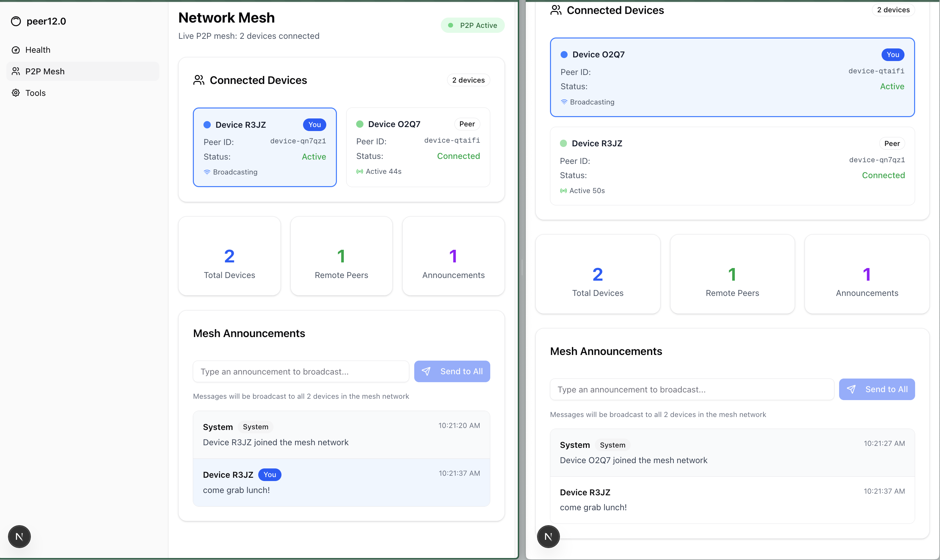
Task: Click the N badge icon in left window
Action: tap(19, 536)
